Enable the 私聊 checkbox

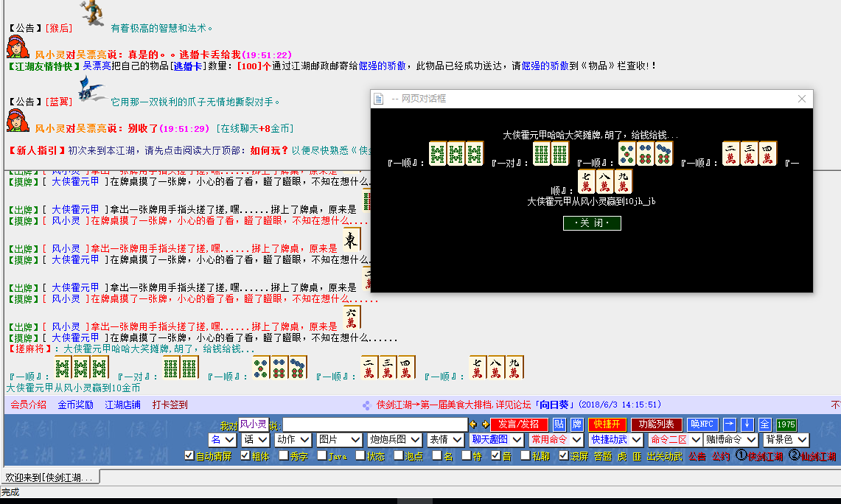526,455
